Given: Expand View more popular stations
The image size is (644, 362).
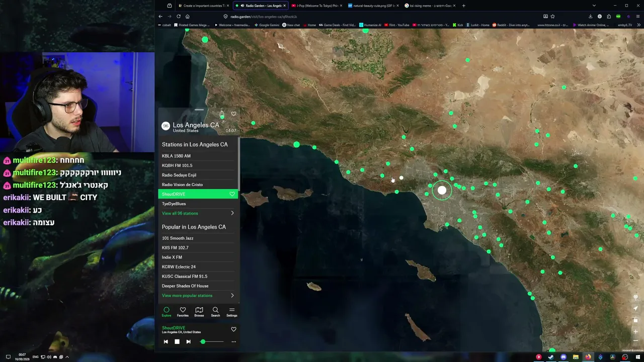Looking at the screenshot, I should click(198, 296).
